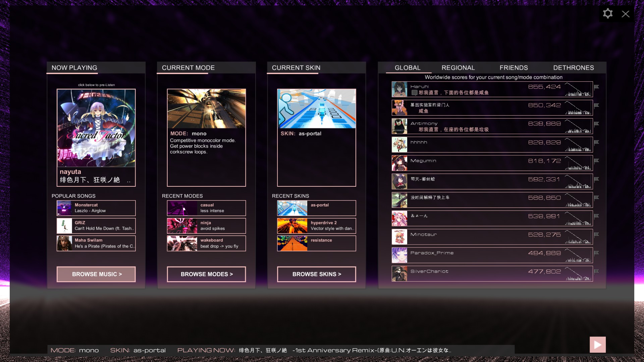644x362 pixels.
Task: View the DETHRONES tab
Action: click(574, 68)
